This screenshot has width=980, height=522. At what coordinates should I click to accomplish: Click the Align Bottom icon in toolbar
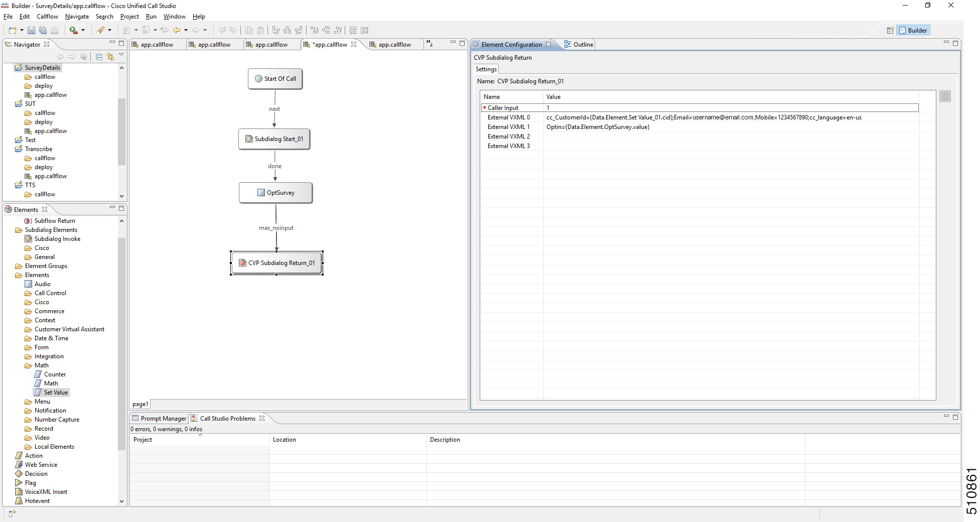[x=338, y=30]
